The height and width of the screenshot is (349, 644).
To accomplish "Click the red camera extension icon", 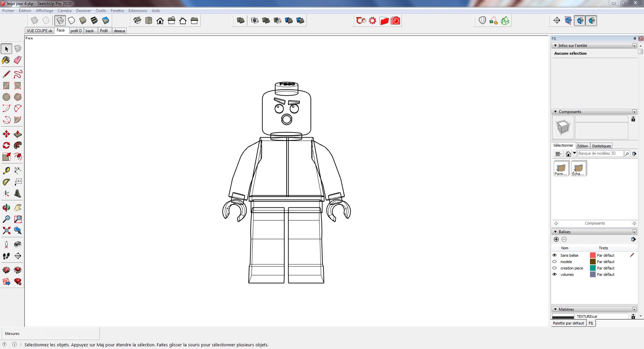I will click(396, 20).
